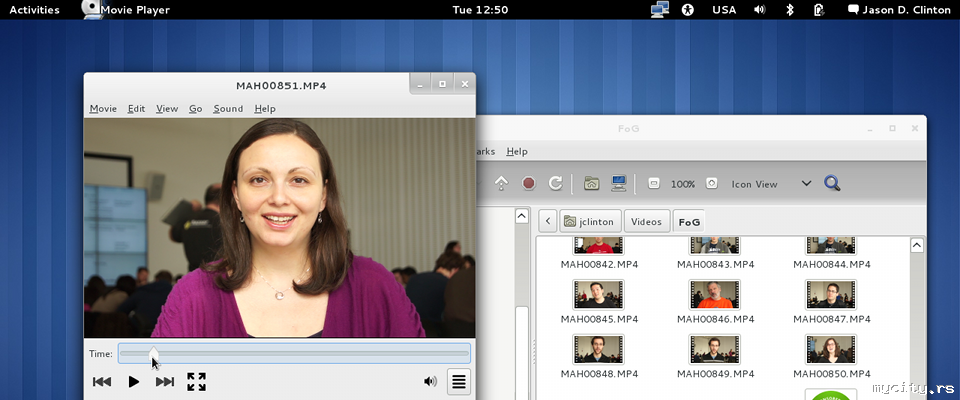Select the MAH00846.MP4 video thumbnail

714,294
